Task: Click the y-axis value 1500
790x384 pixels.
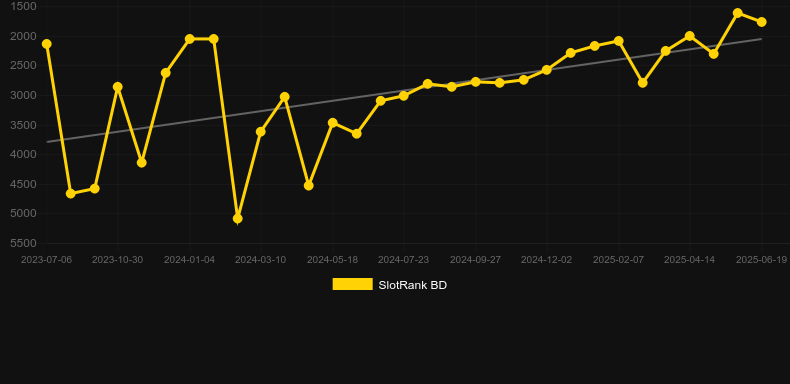Action: (24, 7)
